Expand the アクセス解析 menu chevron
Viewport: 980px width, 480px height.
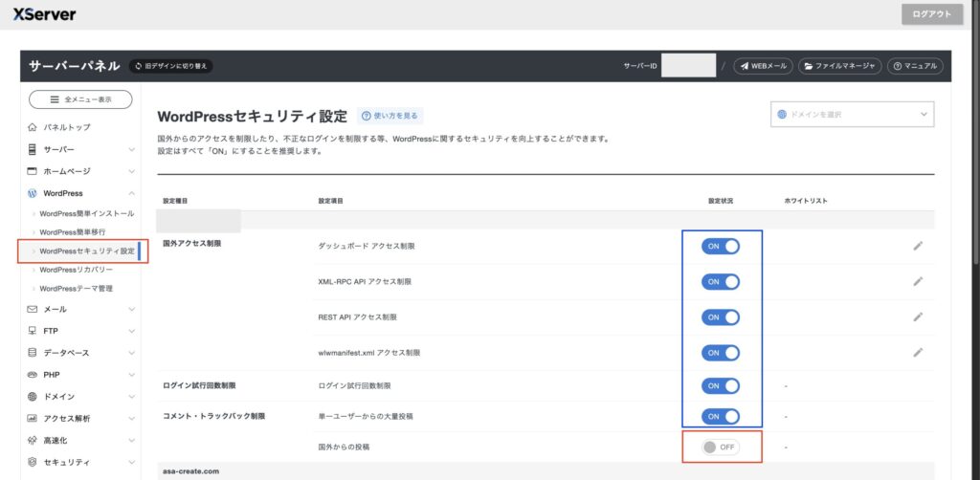(131, 418)
